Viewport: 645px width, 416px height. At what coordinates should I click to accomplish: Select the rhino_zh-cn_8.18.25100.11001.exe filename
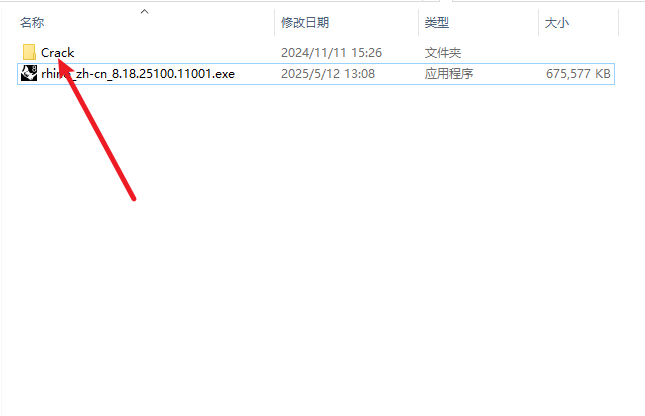[x=138, y=74]
